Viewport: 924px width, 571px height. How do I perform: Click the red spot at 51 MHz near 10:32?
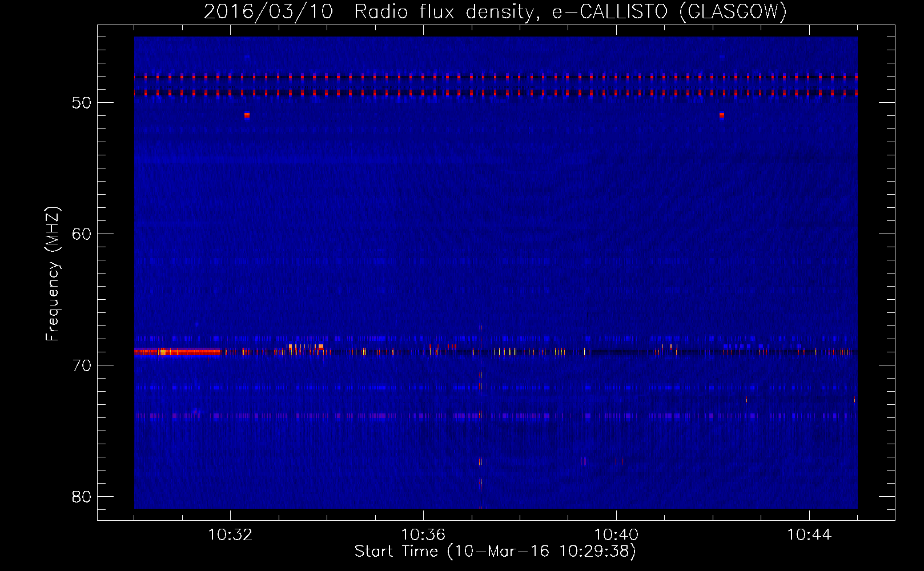(247, 115)
